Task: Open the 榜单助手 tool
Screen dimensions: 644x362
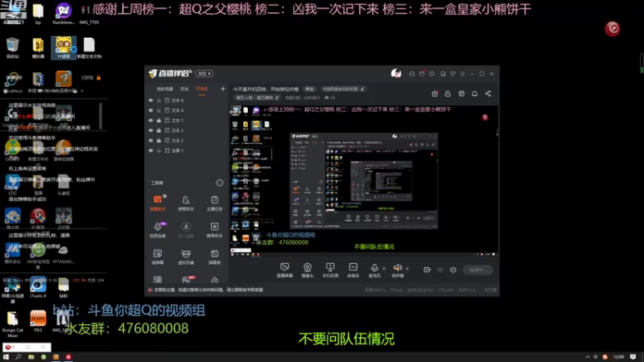Action: pyautogui.click(x=214, y=230)
